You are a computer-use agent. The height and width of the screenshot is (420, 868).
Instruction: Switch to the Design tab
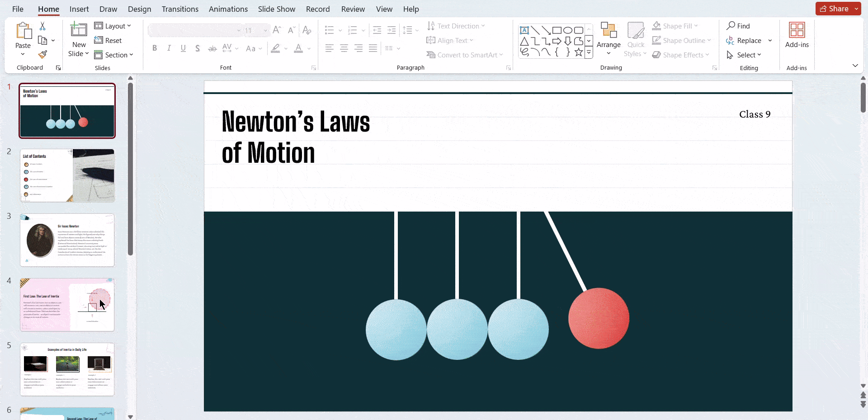click(x=139, y=9)
